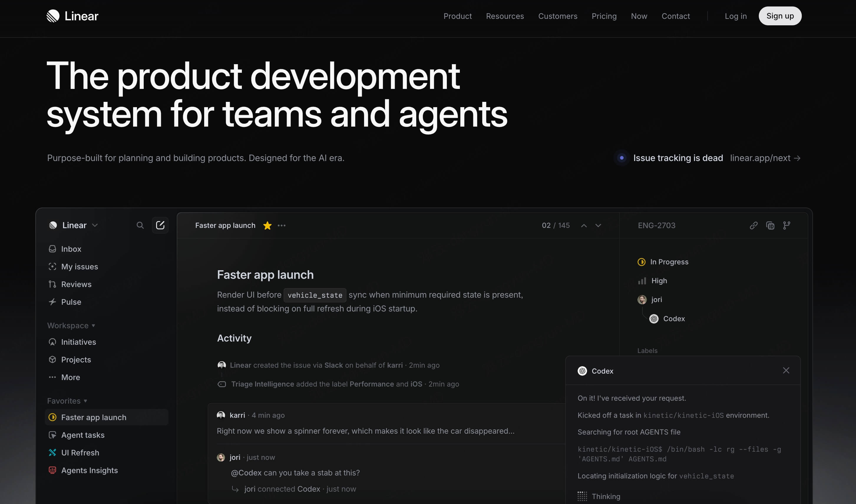The height and width of the screenshot is (504, 856).
Task: Click the Triage Intelligence label icon
Action: (x=222, y=384)
